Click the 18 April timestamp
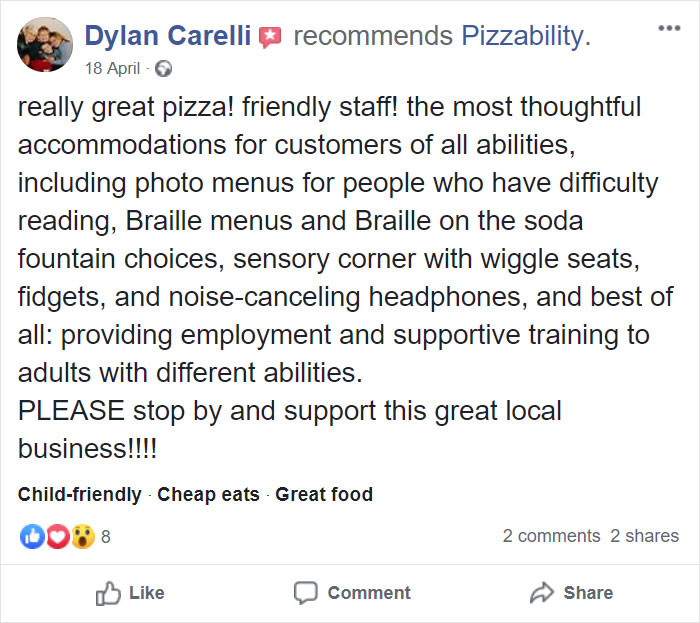 click(112, 68)
